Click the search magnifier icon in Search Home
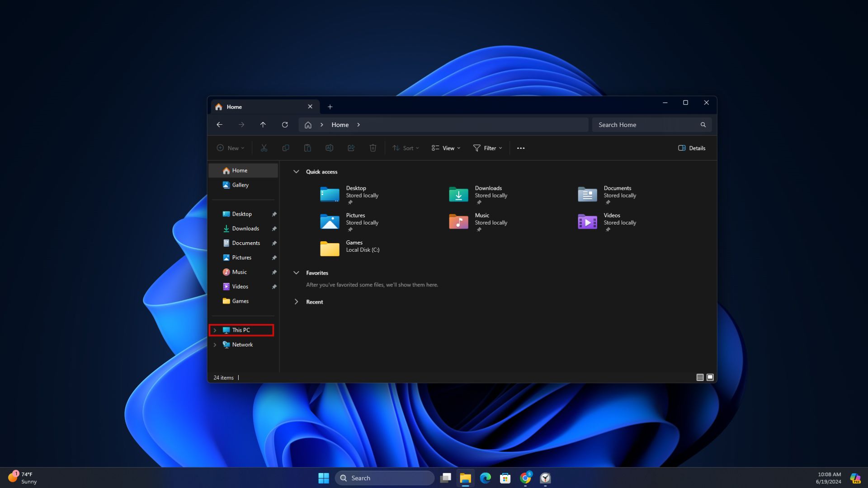 tap(703, 125)
